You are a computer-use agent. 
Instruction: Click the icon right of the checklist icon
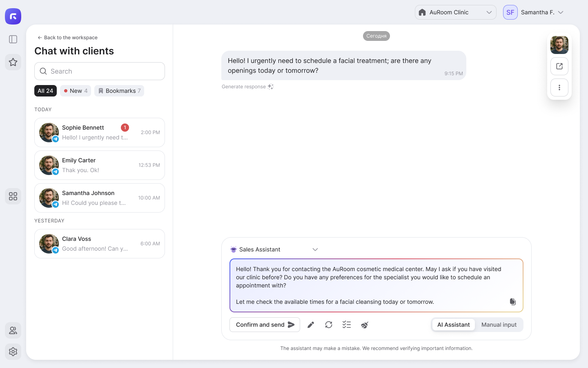pos(365,325)
